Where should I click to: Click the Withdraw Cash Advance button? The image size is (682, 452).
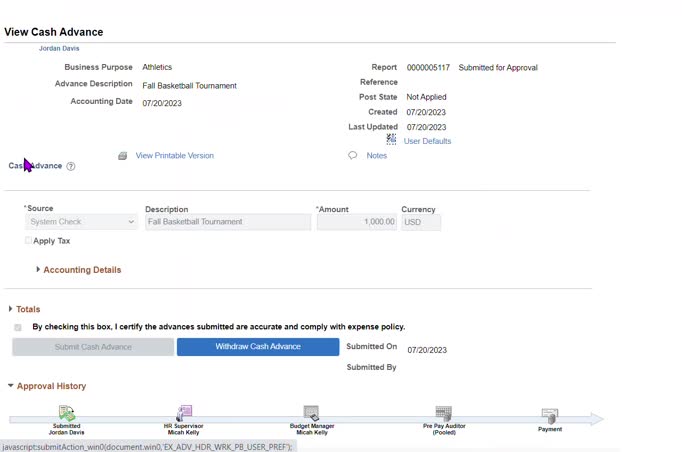[x=258, y=347]
